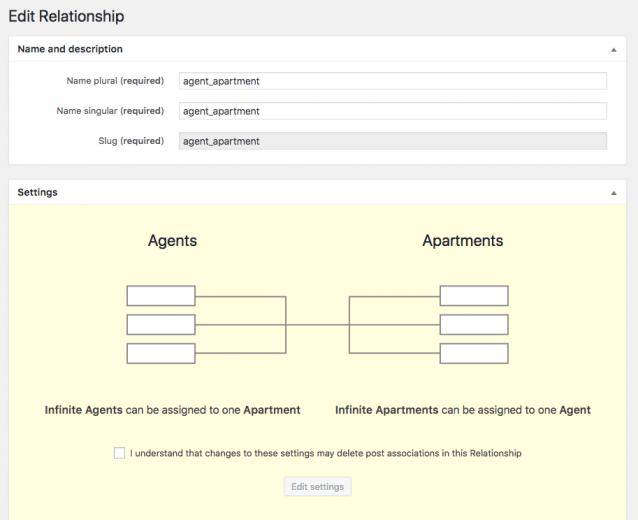Tick the I understand changes checkbox
This screenshot has height=520, width=638.
click(120, 453)
